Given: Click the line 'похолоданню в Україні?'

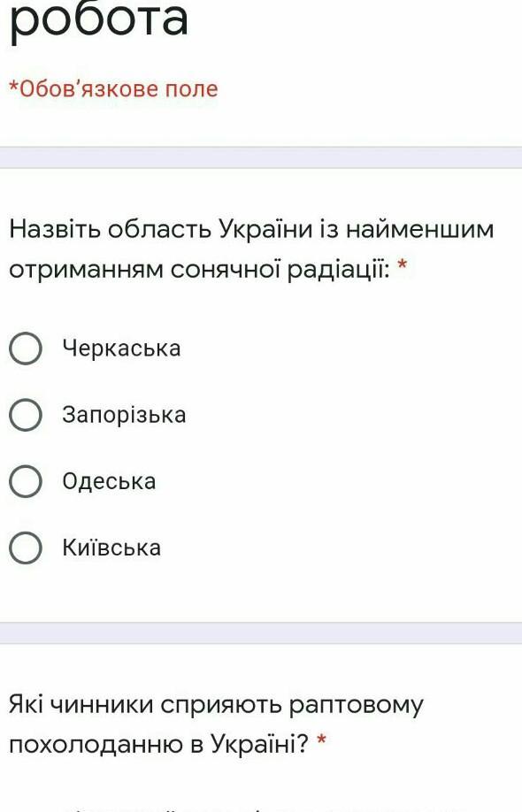Looking at the screenshot, I should tap(159, 745).
